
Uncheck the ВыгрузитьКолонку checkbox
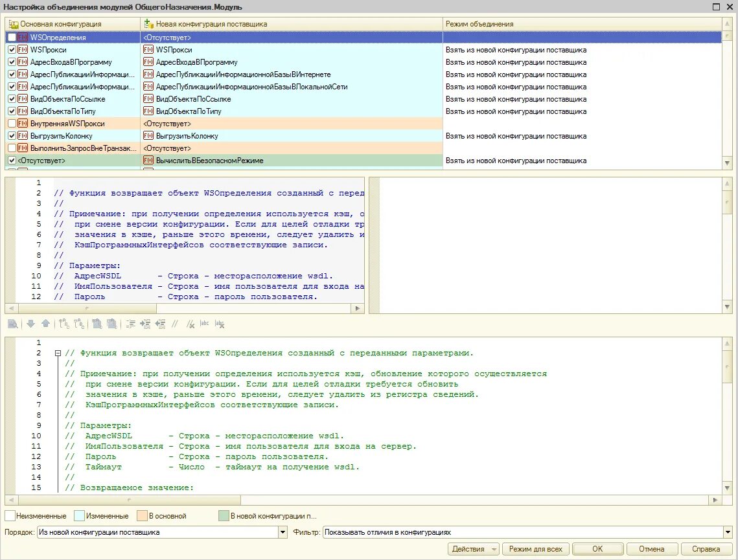(12, 135)
